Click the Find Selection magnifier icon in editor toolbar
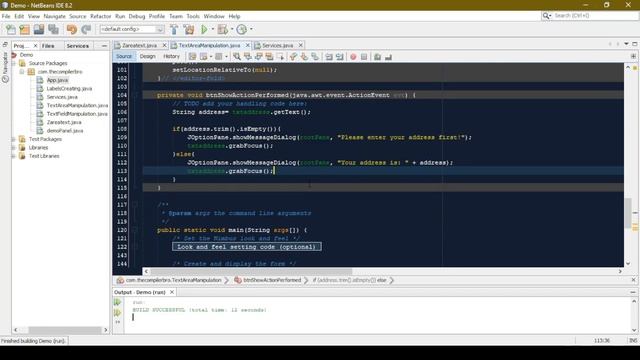Image resolution: width=640 pixels, height=360 pixels. 237,57
